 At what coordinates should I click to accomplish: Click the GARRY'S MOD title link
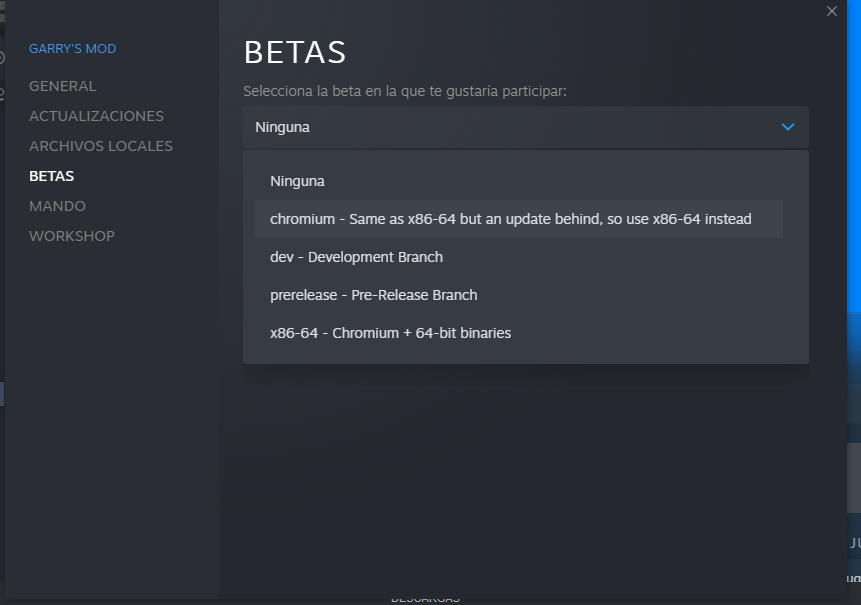[73, 48]
